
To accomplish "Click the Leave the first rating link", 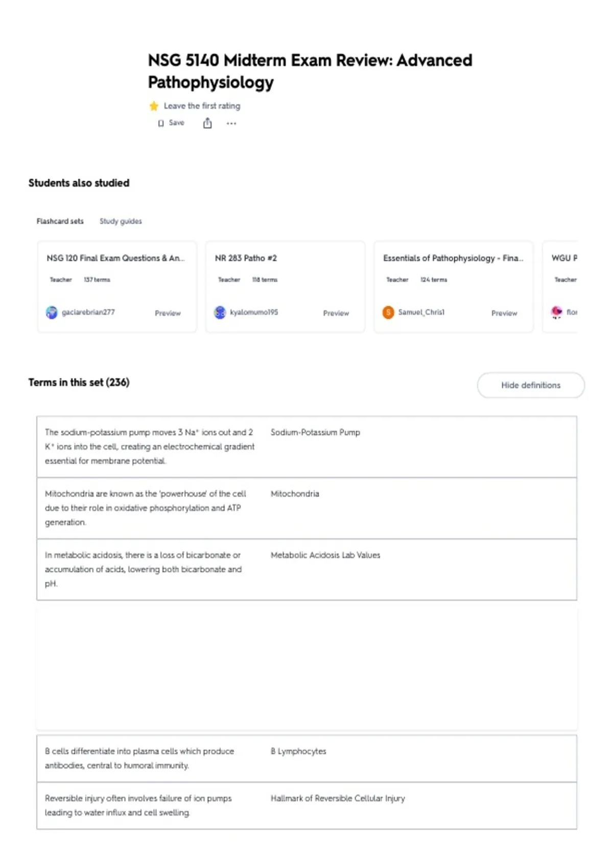I will (202, 106).
